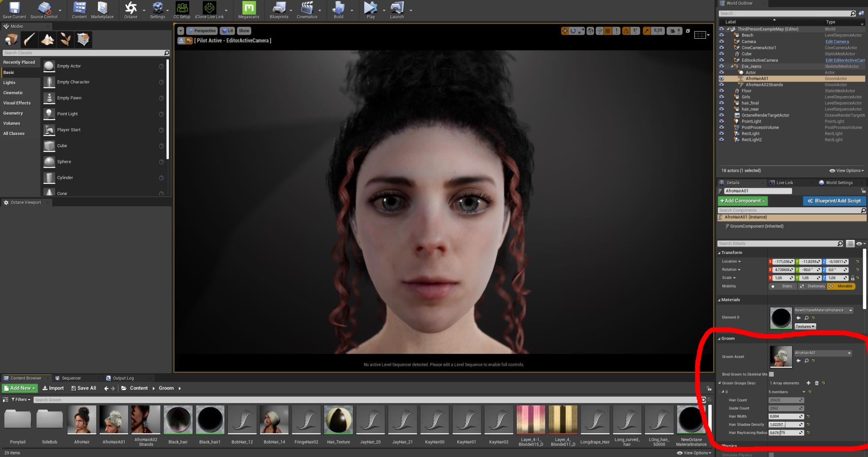Click the Build toolbar icon

(x=339, y=10)
